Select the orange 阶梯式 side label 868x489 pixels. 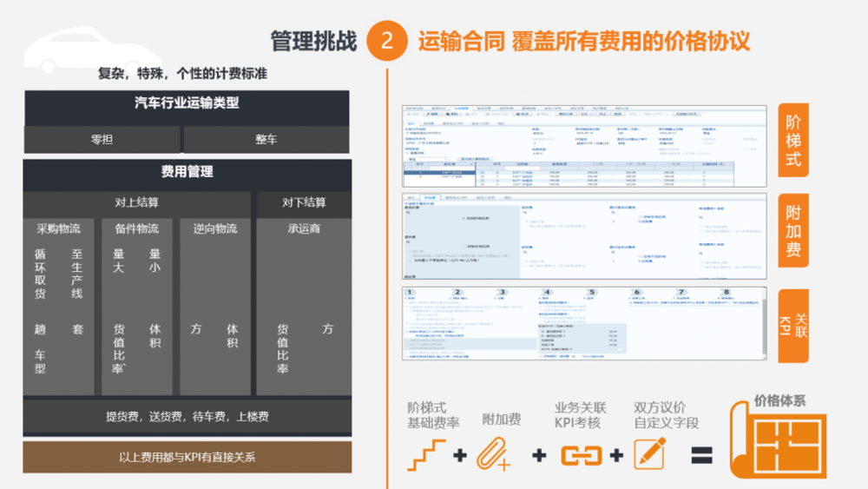[793, 142]
